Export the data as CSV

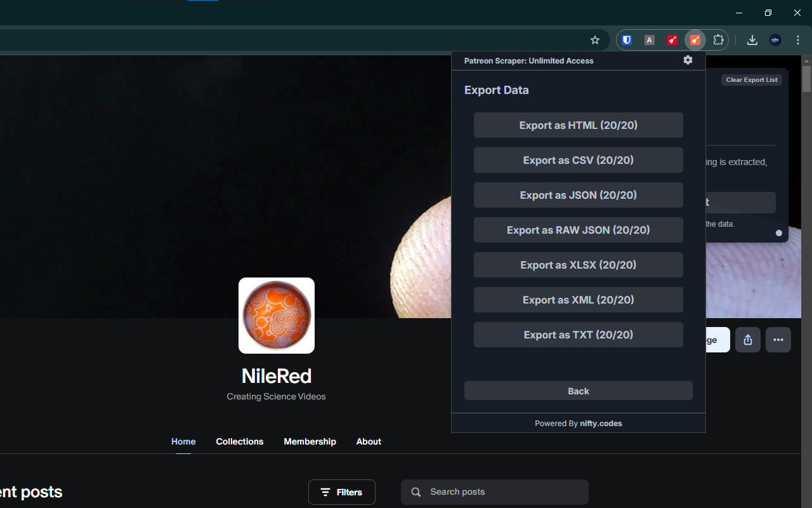578,160
